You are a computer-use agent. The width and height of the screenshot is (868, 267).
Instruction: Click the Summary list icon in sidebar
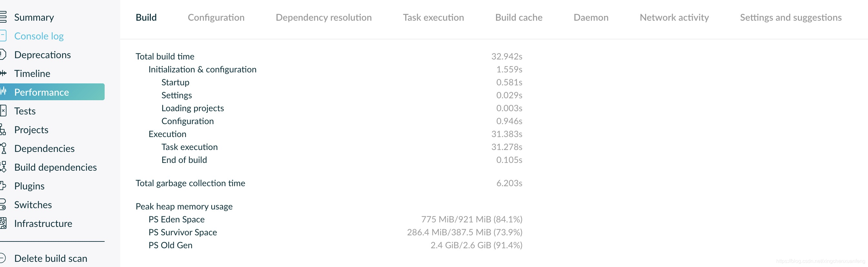3,17
